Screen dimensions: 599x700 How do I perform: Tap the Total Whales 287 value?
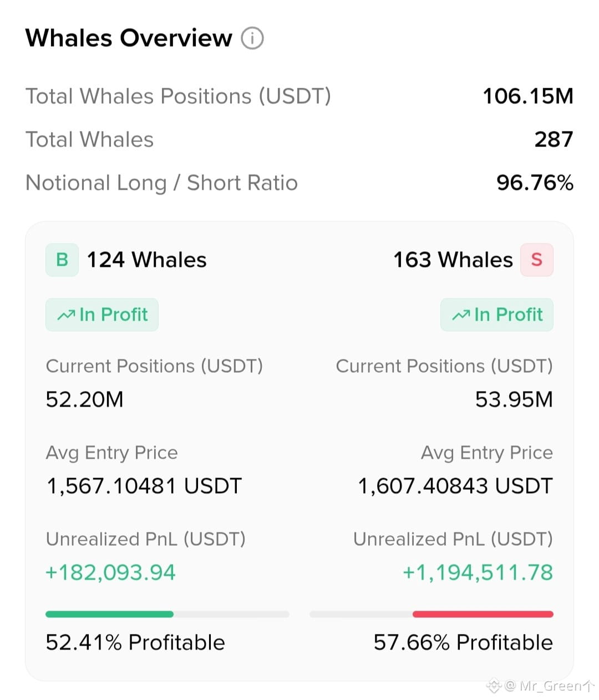point(554,139)
